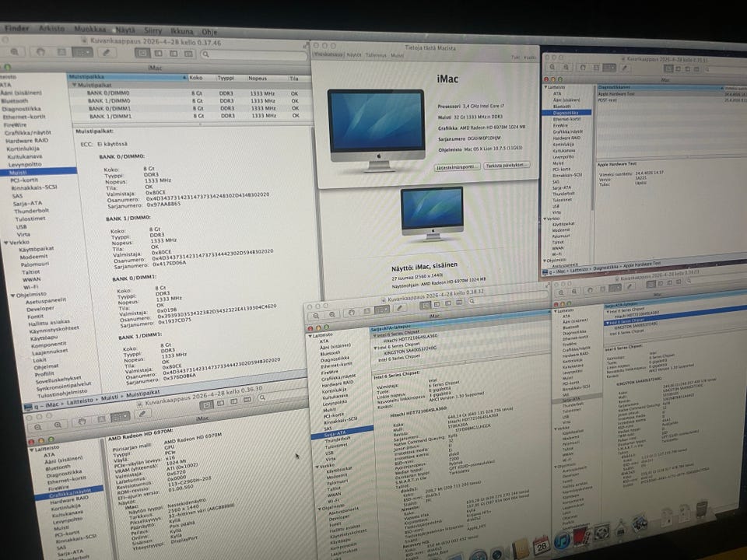Open the Näytä menu in the menu bar
Screen dimensions: 747x560
[125, 30]
